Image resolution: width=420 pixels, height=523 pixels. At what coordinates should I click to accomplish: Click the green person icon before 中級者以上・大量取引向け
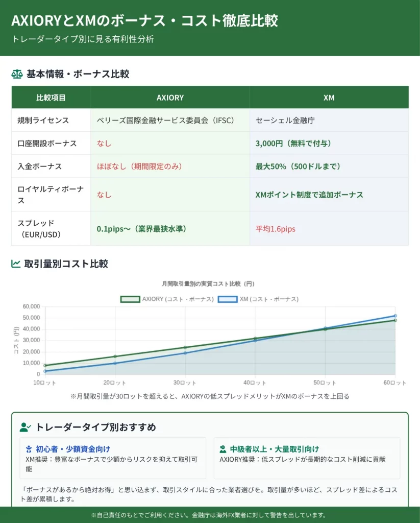[x=223, y=449]
